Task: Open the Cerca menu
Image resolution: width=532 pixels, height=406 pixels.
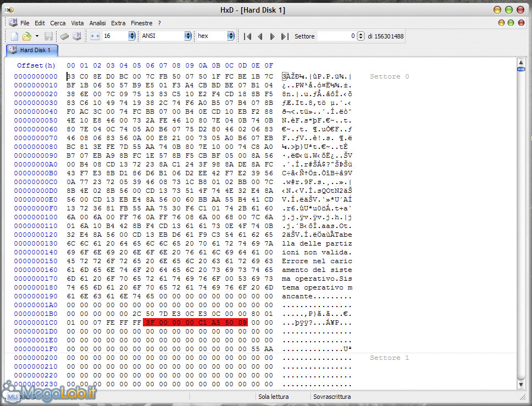Action: (58, 23)
